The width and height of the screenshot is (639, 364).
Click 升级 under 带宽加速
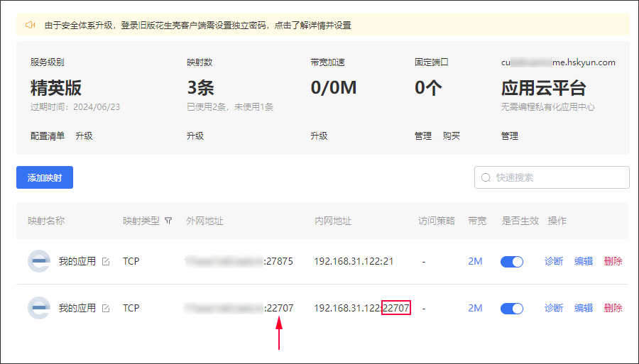tap(319, 136)
